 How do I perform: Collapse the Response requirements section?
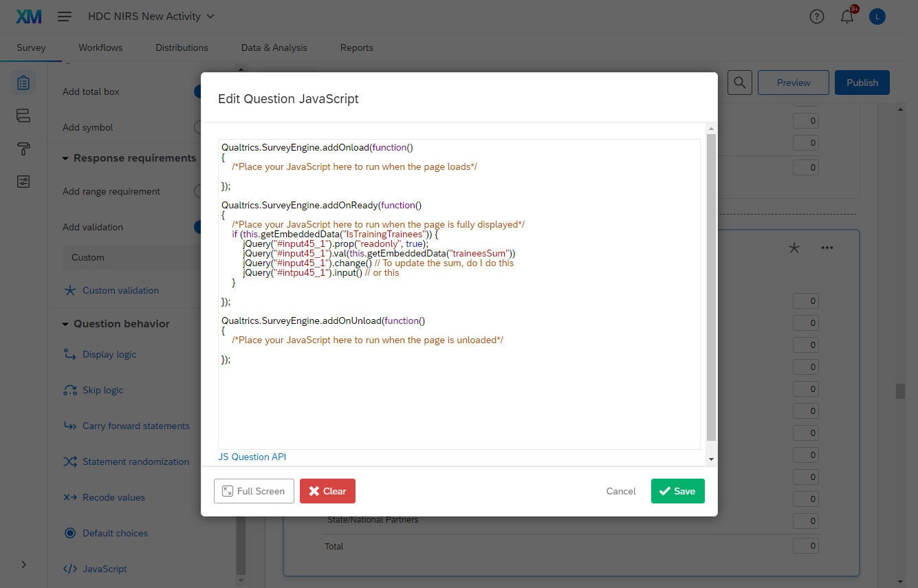click(129, 158)
